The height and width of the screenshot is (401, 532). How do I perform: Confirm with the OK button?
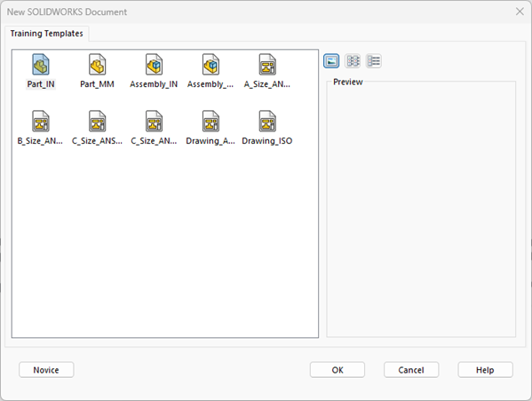337,370
